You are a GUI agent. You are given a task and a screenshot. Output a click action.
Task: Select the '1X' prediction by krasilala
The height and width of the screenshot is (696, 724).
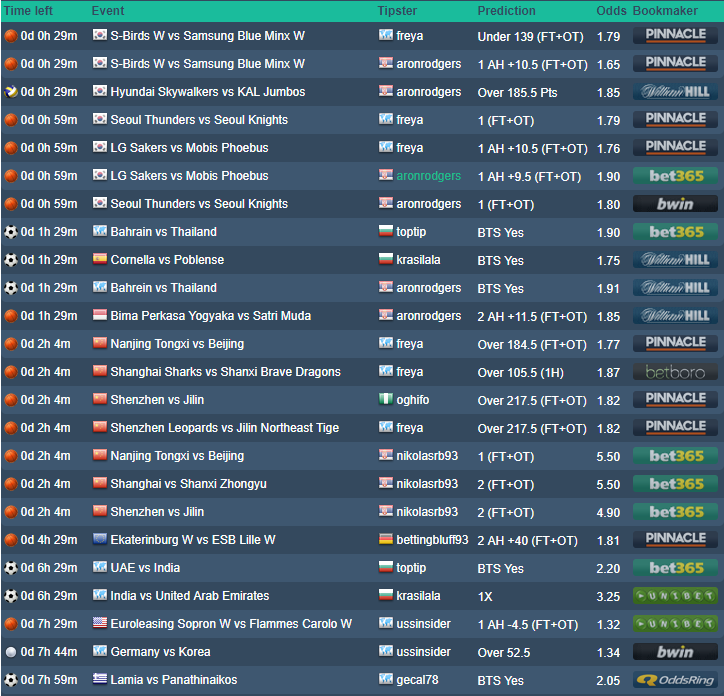click(485, 597)
